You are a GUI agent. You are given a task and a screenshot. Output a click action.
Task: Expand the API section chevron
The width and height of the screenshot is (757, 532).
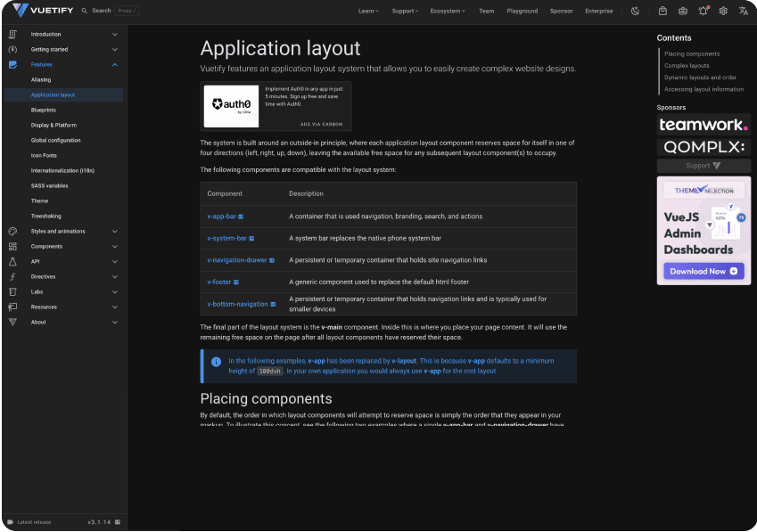(x=115, y=261)
